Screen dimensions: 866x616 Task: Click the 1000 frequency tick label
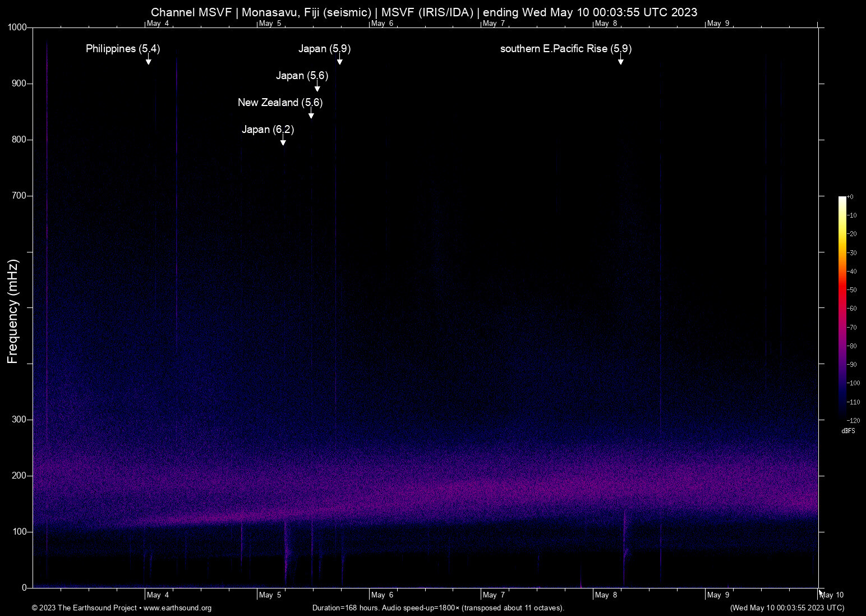[x=17, y=27]
